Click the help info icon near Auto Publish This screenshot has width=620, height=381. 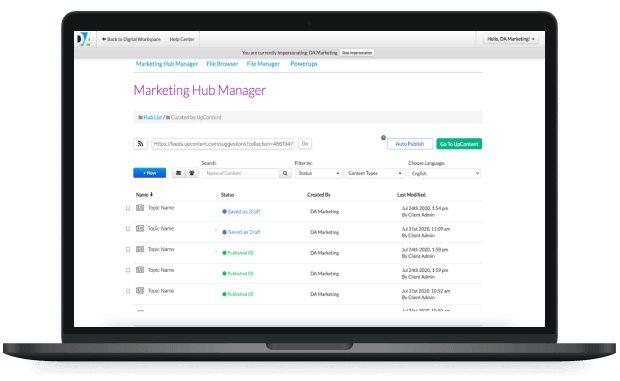[x=383, y=138]
